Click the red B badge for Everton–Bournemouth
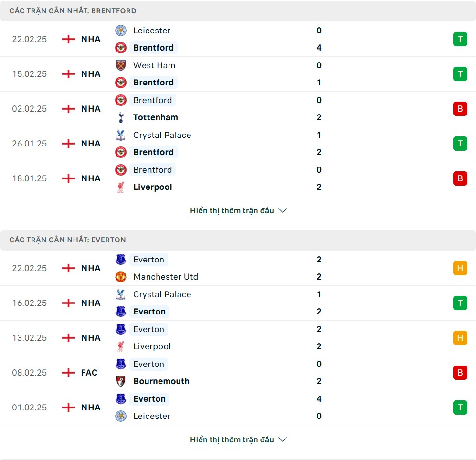 click(460, 373)
